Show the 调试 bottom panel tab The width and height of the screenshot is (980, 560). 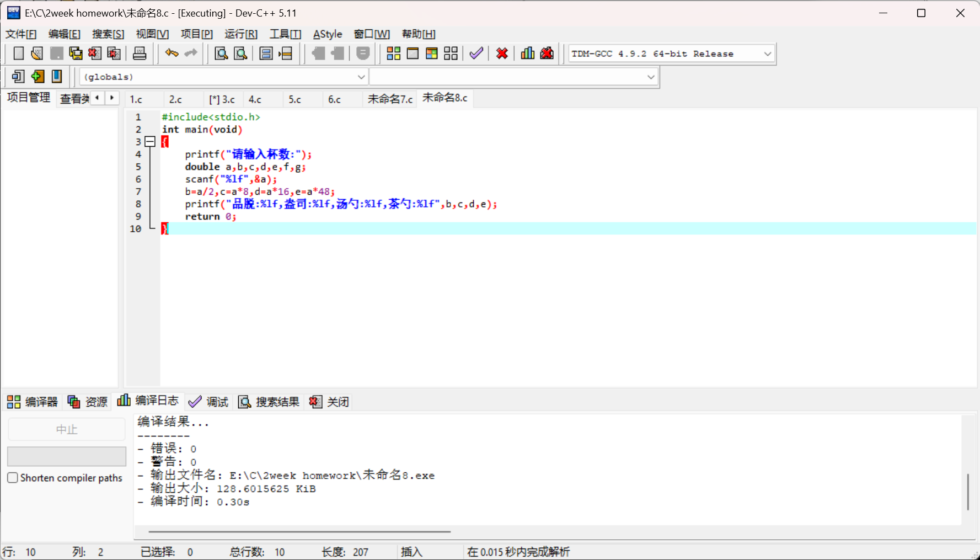pyautogui.click(x=208, y=402)
